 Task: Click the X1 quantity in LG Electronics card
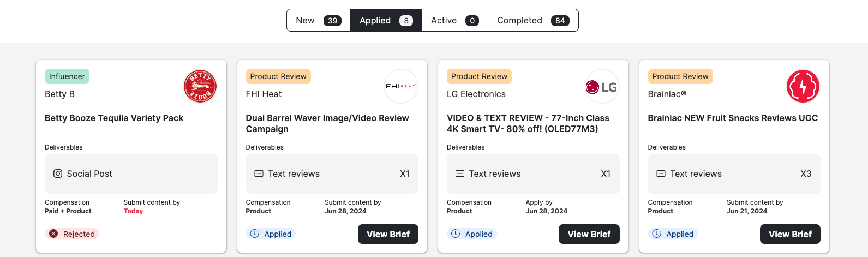tap(606, 174)
